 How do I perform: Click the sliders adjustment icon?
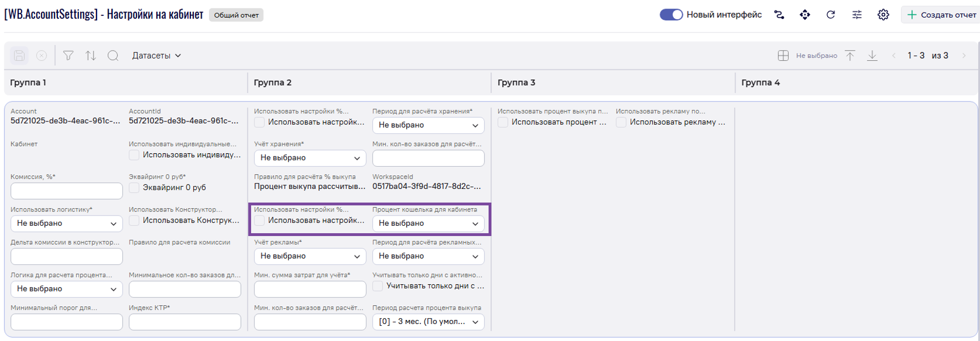[x=857, y=15]
